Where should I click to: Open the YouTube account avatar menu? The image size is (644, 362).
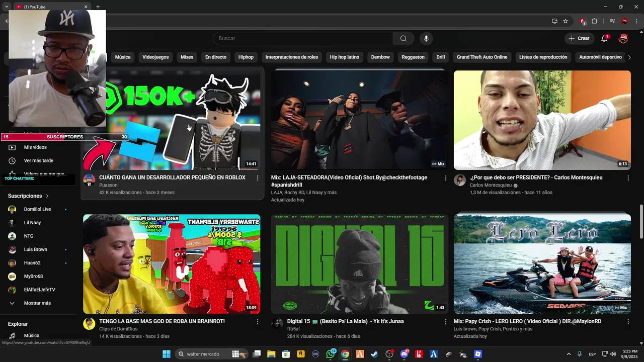click(623, 39)
